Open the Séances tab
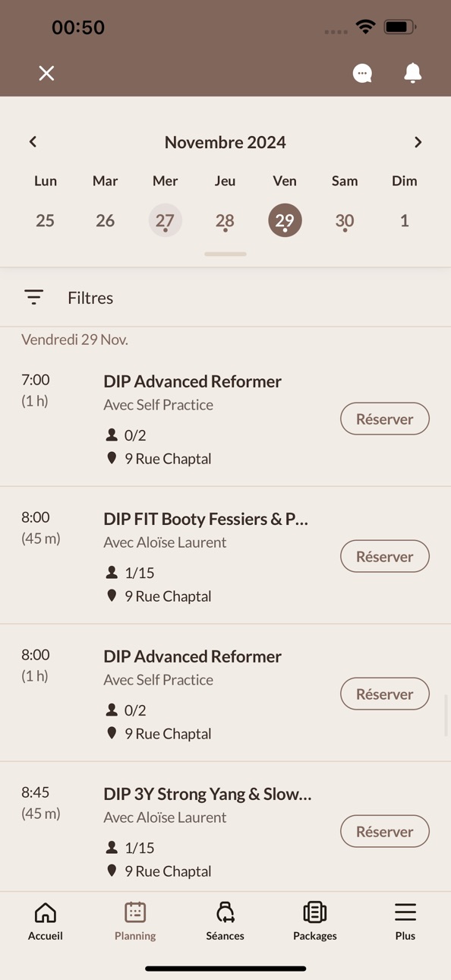Viewport: 451px width, 980px height. [225, 921]
